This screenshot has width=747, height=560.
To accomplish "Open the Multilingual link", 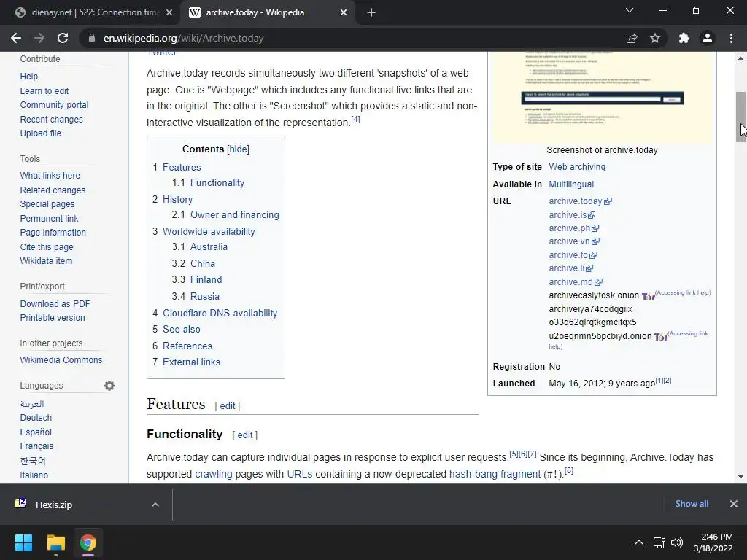I will pyautogui.click(x=571, y=184).
